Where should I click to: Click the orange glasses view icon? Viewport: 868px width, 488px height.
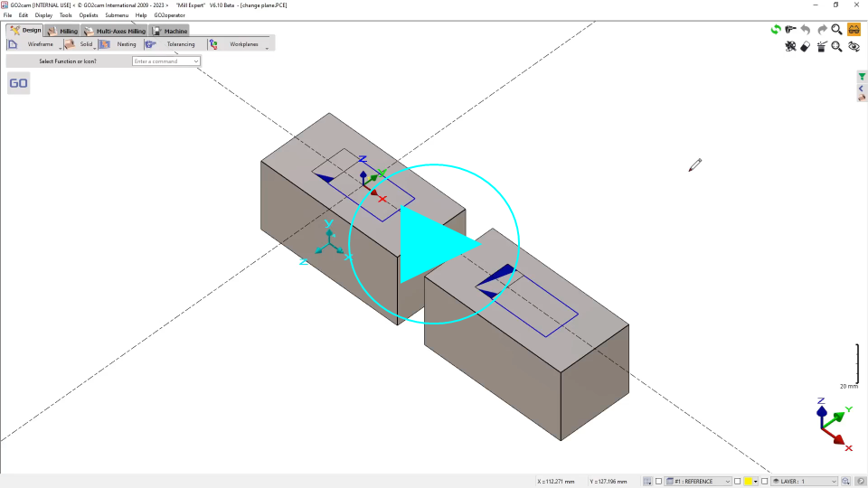click(x=854, y=30)
